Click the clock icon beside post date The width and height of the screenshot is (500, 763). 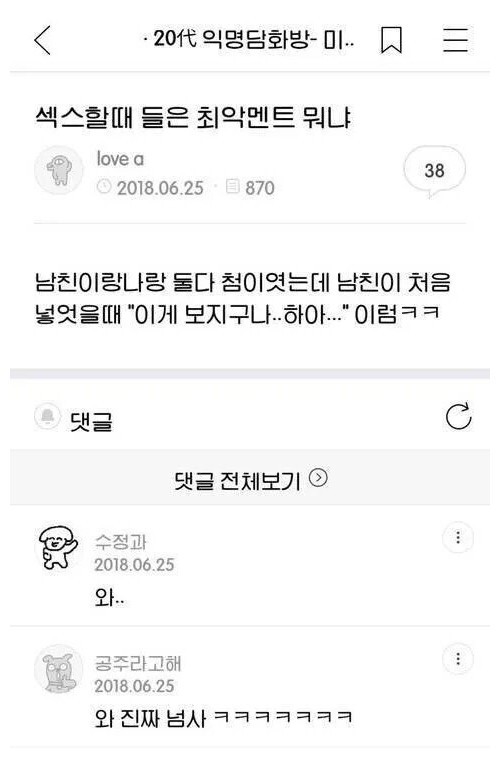click(x=104, y=186)
